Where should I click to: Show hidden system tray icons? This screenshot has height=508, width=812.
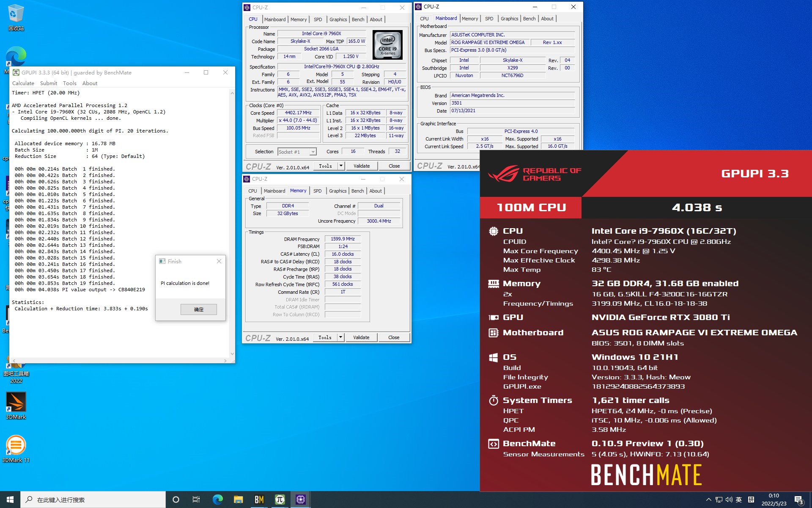pyautogui.click(x=708, y=500)
